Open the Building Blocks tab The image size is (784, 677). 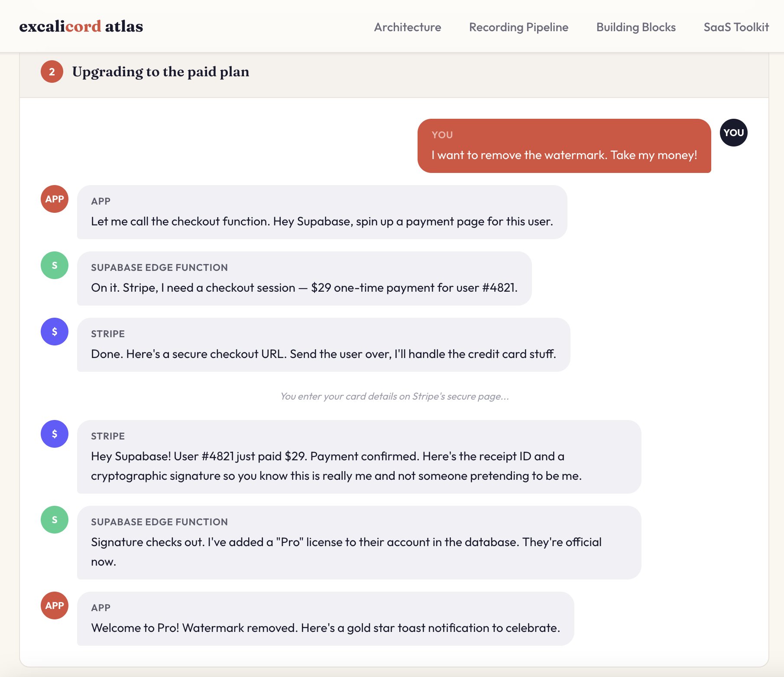tap(635, 27)
